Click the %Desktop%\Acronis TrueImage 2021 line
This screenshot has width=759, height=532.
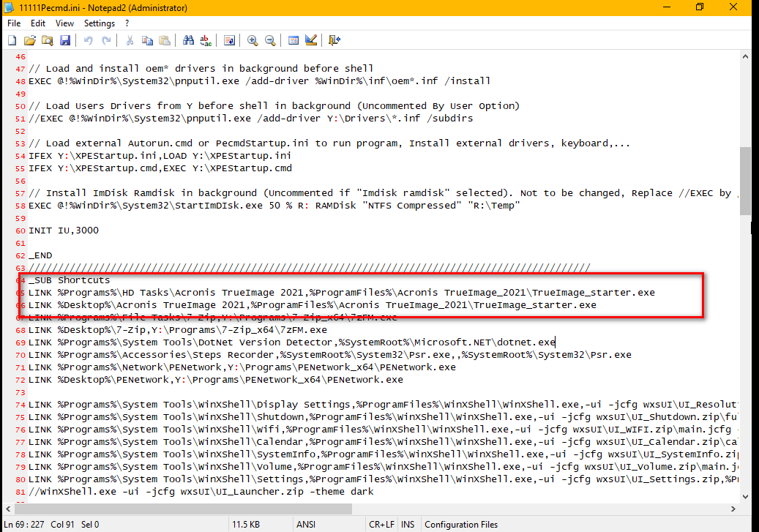click(313, 305)
